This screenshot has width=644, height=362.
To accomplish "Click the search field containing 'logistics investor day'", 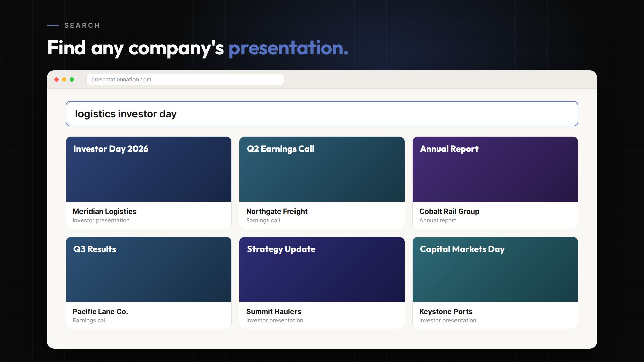I will coord(322,114).
